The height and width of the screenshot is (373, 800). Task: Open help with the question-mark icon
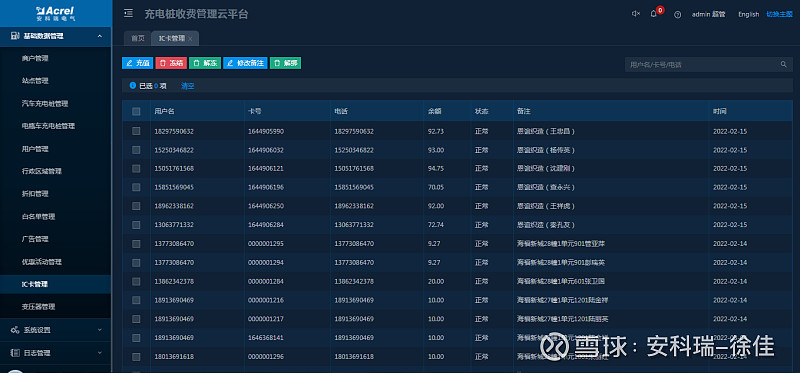click(678, 14)
